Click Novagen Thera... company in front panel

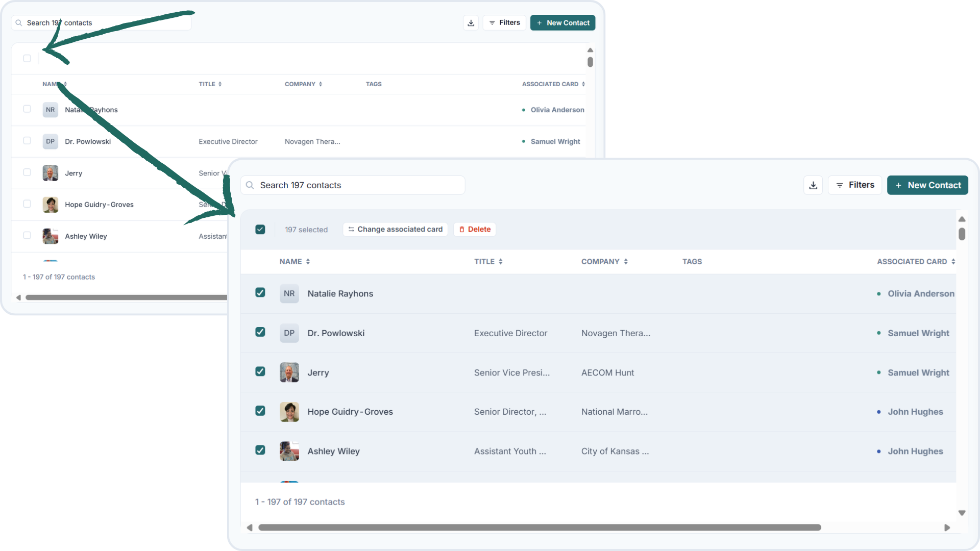pos(616,333)
